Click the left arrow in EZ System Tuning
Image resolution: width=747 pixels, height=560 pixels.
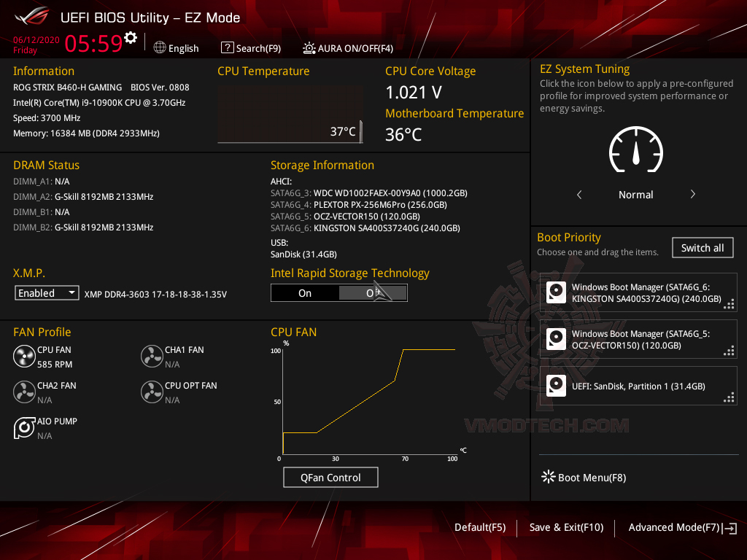579,195
